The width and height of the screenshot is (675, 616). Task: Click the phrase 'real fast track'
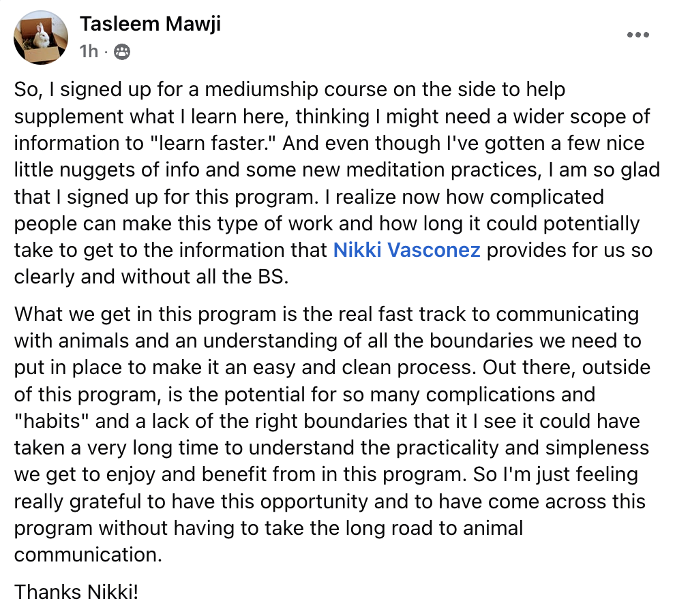(402, 314)
